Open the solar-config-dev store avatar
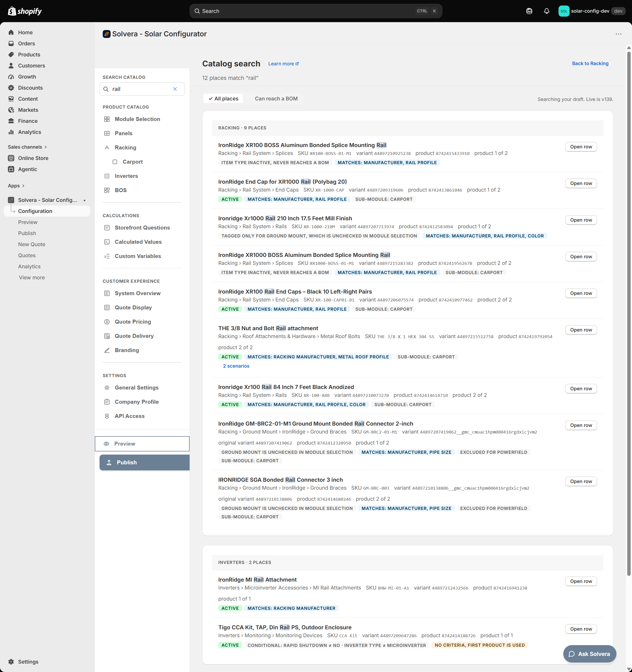This screenshot has height=672, width=632. point(564,11)
